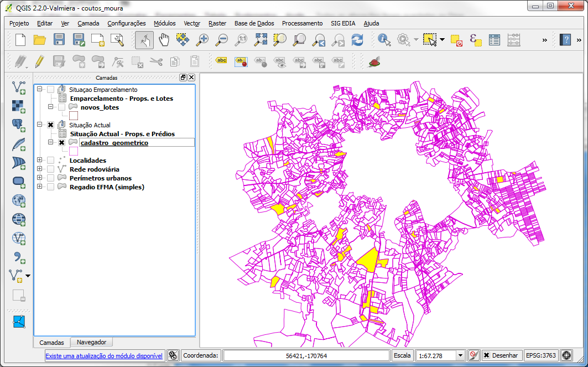Click the Zoom In magnifier tool
588x367 pixels.
[202, 40]
